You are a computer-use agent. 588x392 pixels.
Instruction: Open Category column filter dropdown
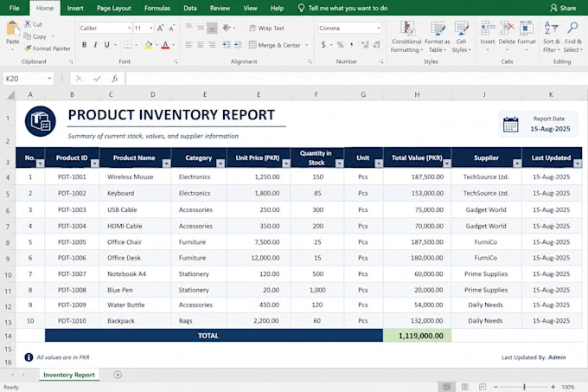[220, 164]
